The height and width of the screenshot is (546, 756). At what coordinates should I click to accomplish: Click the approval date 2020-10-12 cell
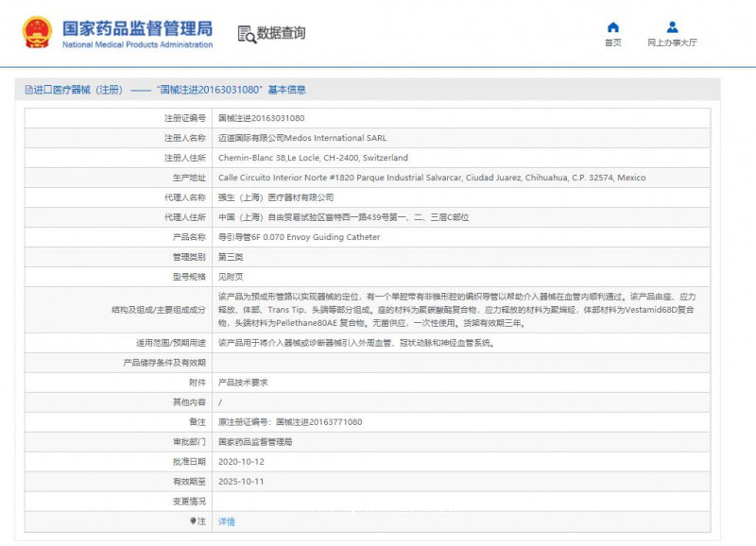point(239,461)
